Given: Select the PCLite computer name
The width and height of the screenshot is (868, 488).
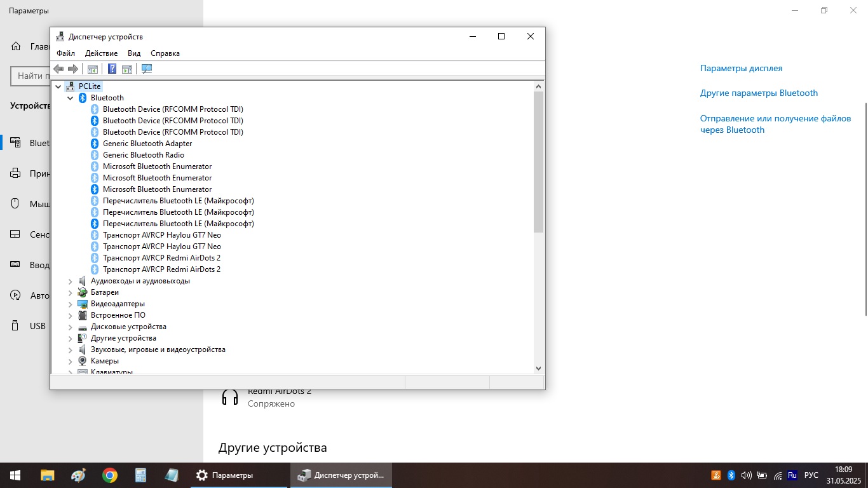Looking at the screenshot, I should (x=90, y=86).
